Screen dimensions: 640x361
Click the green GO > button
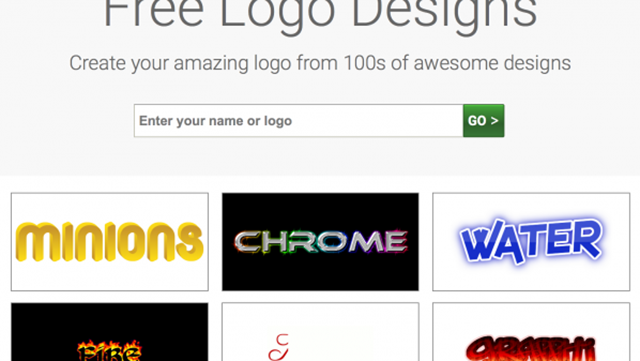point(484,120)
